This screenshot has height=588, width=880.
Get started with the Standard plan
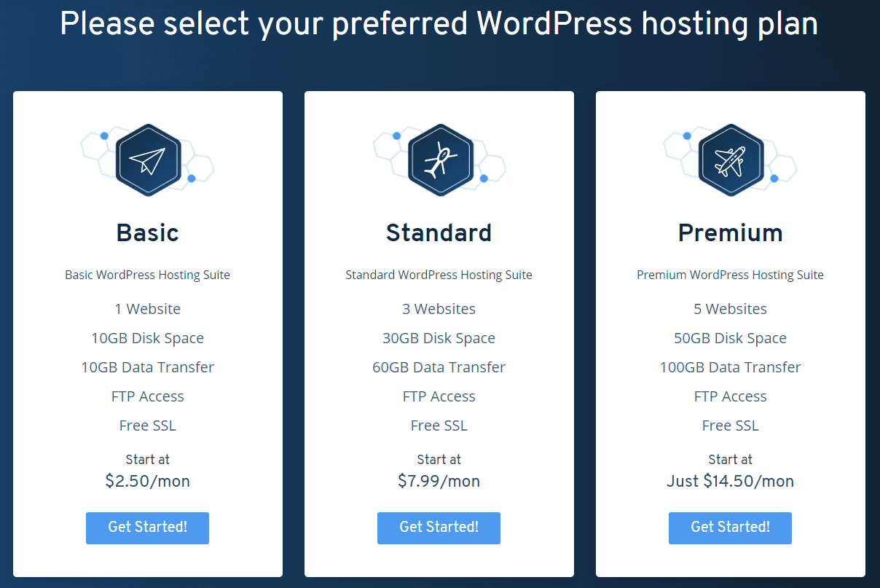(x=439, y=528)
